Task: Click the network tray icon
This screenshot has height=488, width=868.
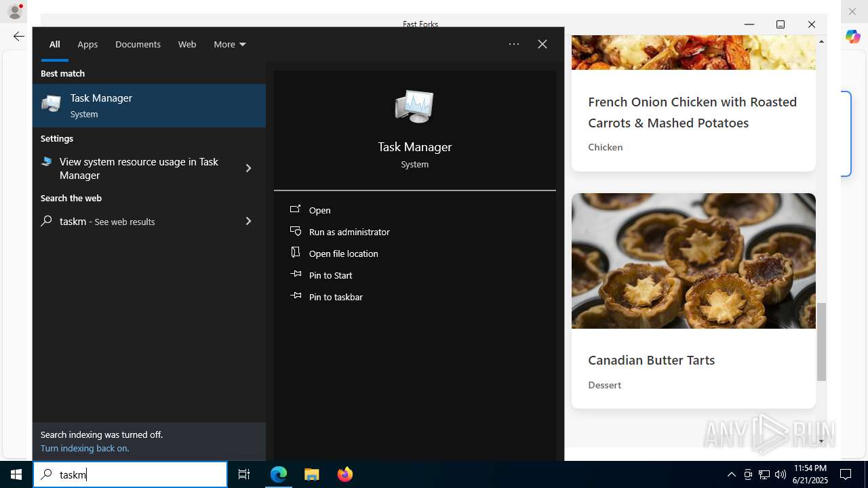Action: 764,474
